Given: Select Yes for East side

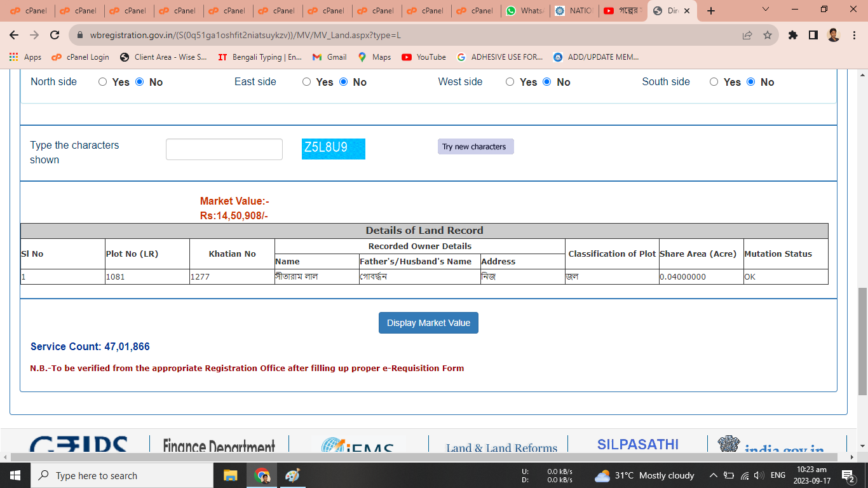Looking at the screenshot, I should (307, 82).
